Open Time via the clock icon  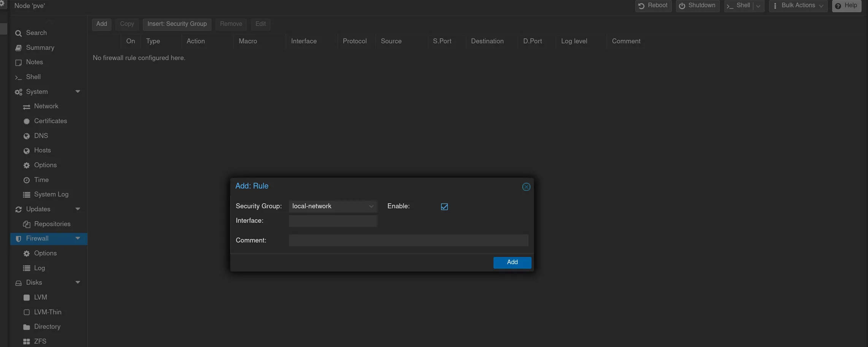pyautogui.click(x=27, y=180)
